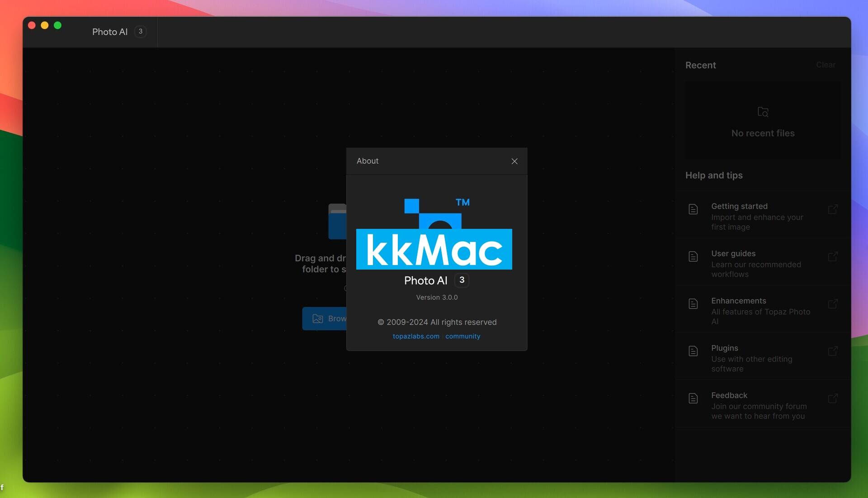The width and height of the screenshot is (868, 498).
Task: Click the Getting started document icon
Action: pos(693,209)
